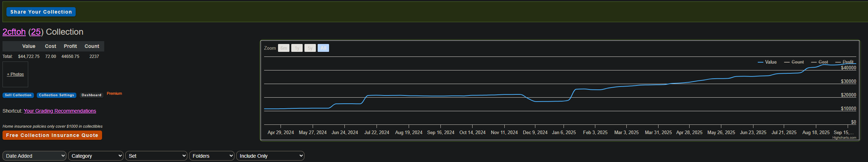This screenshot has height=162, width=868.
Task: Expand the Set dropdown
Action: [x=156, y=156]
